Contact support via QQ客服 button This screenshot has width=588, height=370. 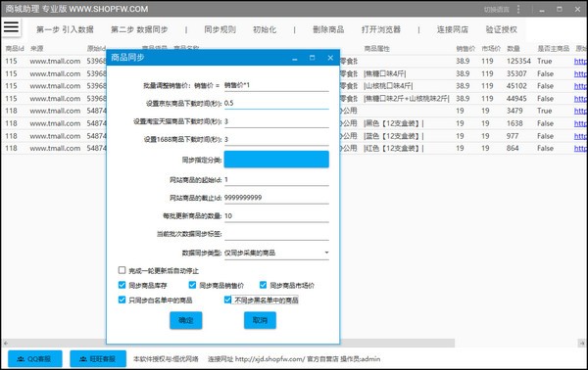(35, 359)
